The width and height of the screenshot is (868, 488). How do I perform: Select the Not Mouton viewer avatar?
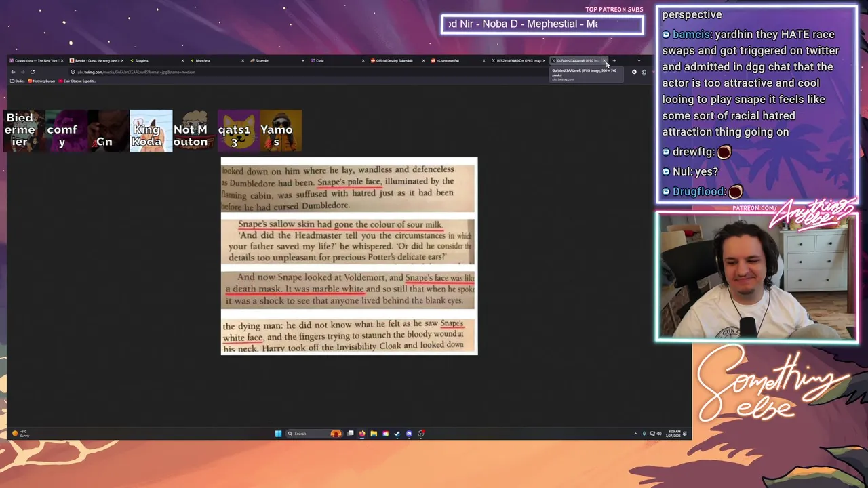(x=193, y=130)
